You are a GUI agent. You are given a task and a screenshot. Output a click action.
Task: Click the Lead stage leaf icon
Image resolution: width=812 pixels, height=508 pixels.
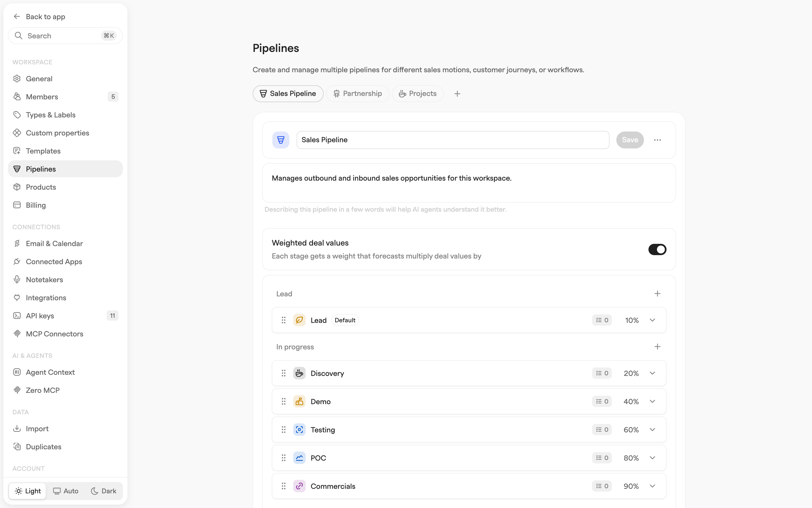(299, 320)
